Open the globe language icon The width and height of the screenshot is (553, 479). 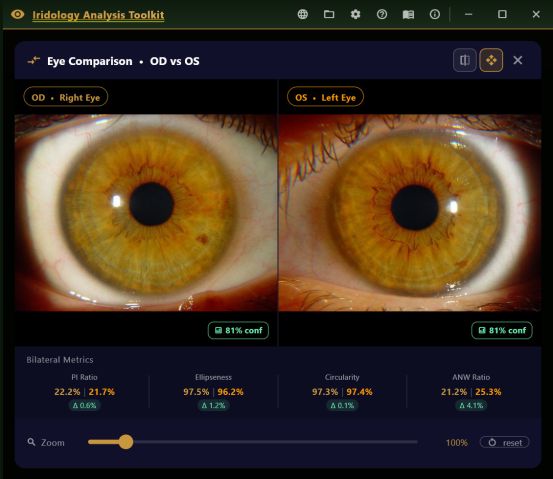[x=303, y=14]
